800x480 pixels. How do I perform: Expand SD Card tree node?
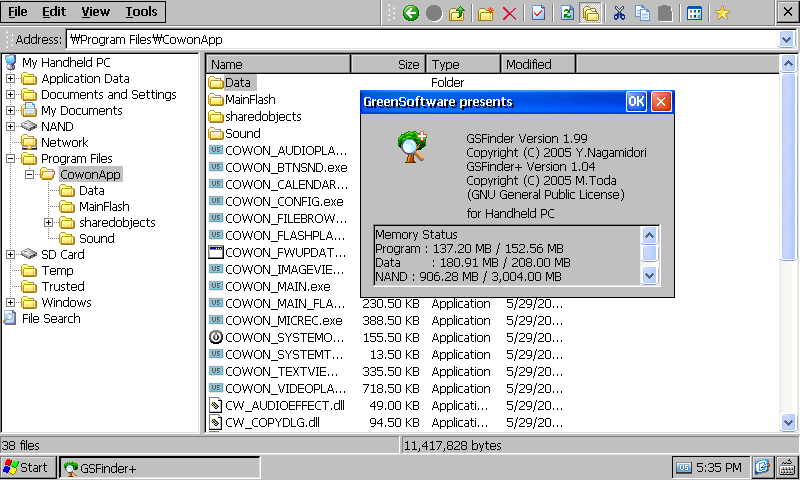point(10,254)
